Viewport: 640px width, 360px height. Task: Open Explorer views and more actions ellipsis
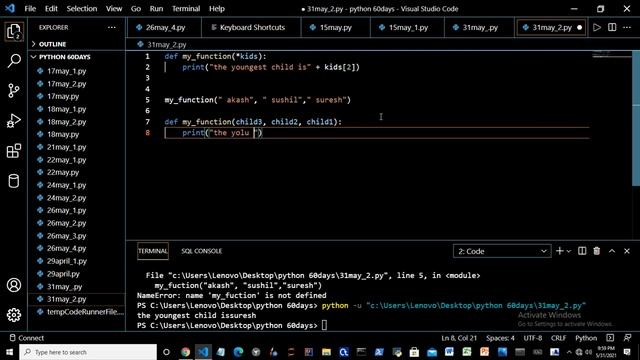point(111,27)
